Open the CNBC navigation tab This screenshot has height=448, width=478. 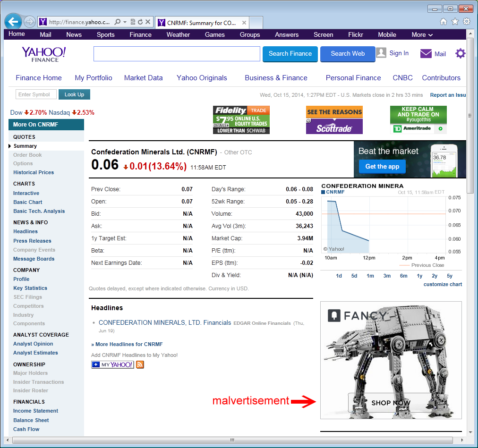(x=402, y=78)
